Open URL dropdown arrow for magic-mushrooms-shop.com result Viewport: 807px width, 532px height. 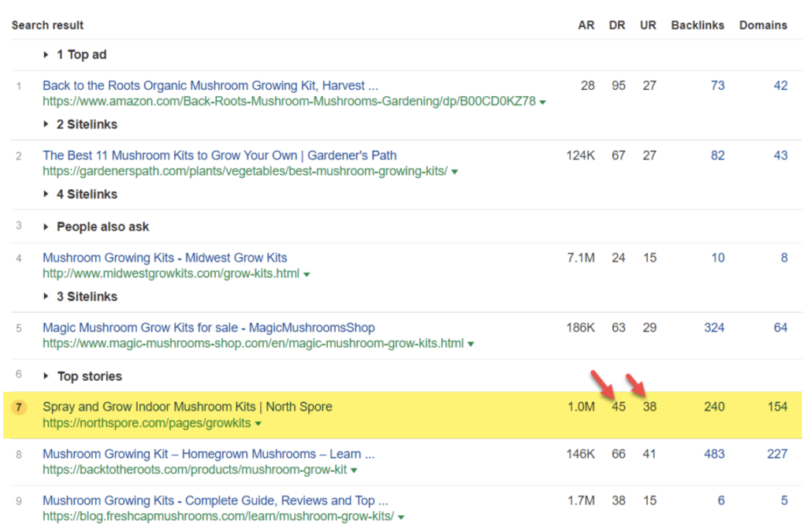471,344
